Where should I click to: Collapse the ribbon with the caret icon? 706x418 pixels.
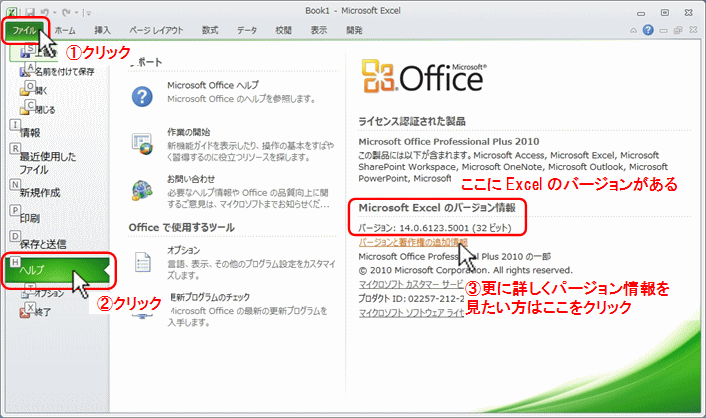[x=633, y=31]
